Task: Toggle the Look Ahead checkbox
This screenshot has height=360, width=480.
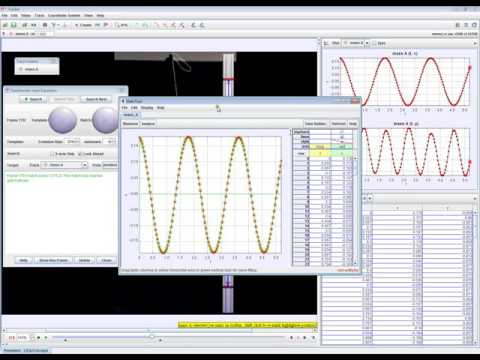Action: (x=80, y=154)
